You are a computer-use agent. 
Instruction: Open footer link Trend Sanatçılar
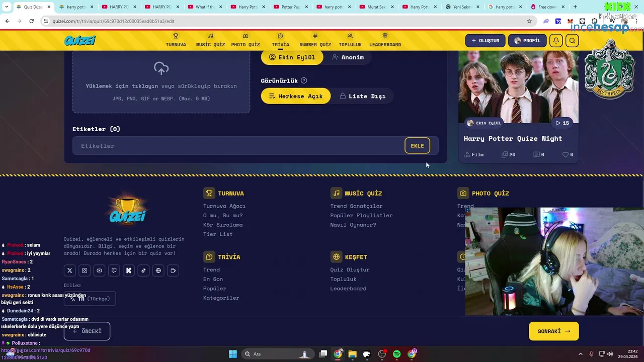click(356, 206)
